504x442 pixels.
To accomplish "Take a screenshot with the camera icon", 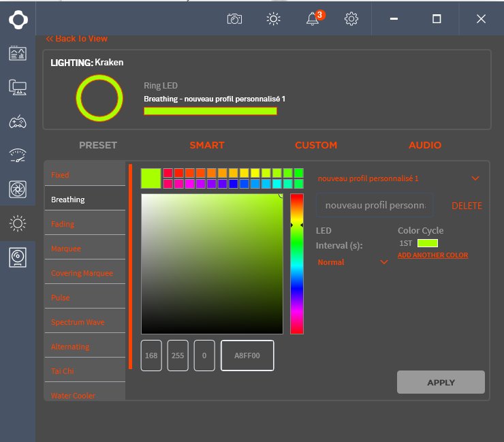I will click(234, 19).
